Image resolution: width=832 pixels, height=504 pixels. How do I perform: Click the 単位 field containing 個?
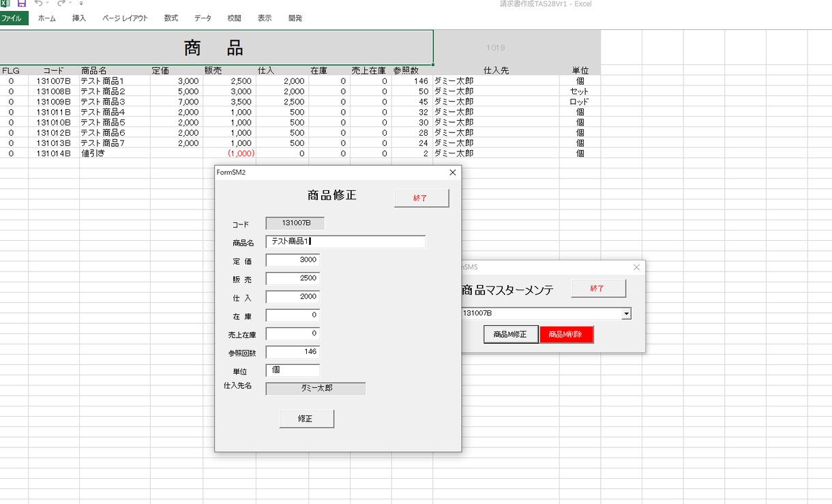pos(293,370)
